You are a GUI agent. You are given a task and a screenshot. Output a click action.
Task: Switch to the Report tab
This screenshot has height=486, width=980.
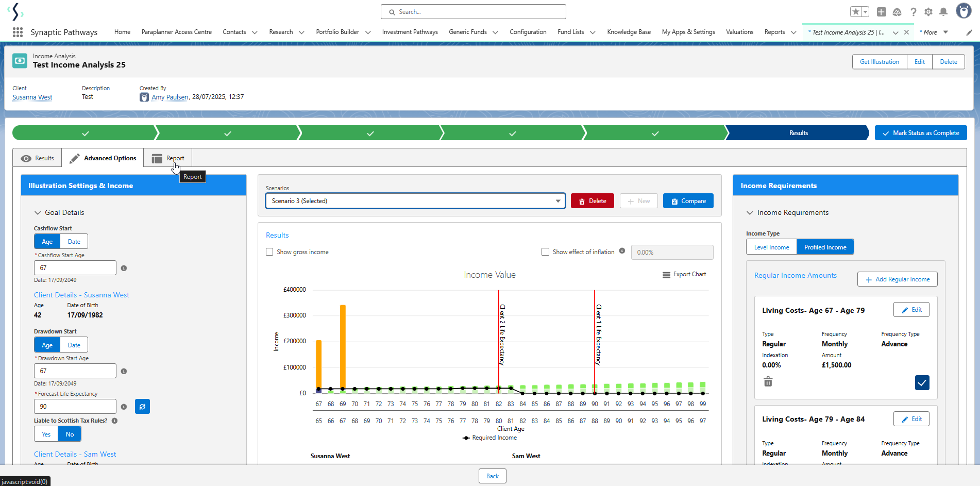168,158
